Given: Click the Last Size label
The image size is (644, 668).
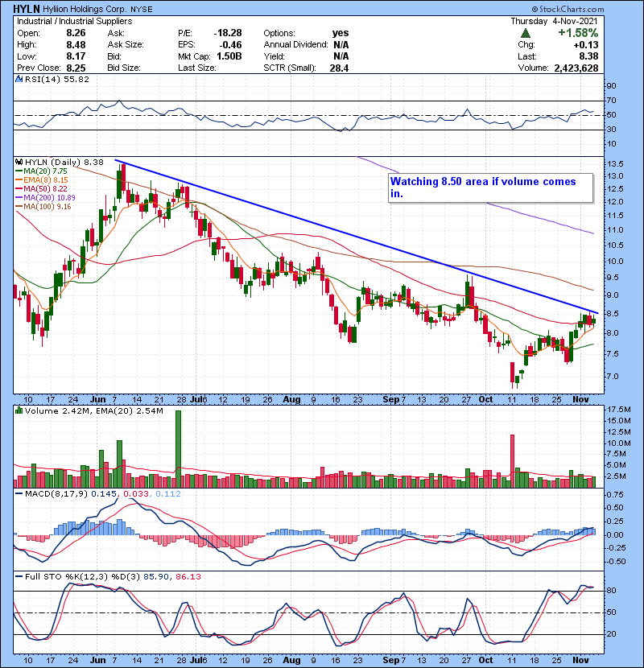Looking at the screenshot, I should tap(197, 68).
